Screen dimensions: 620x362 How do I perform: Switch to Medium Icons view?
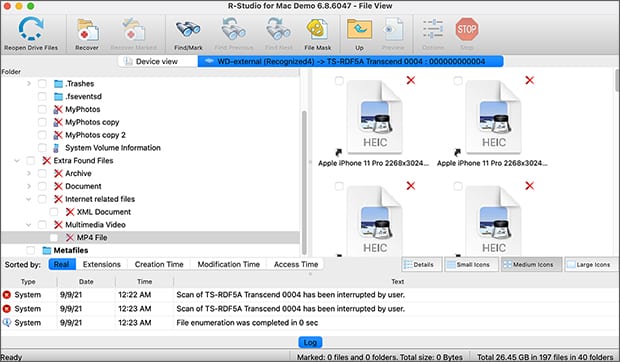point(531,265)
